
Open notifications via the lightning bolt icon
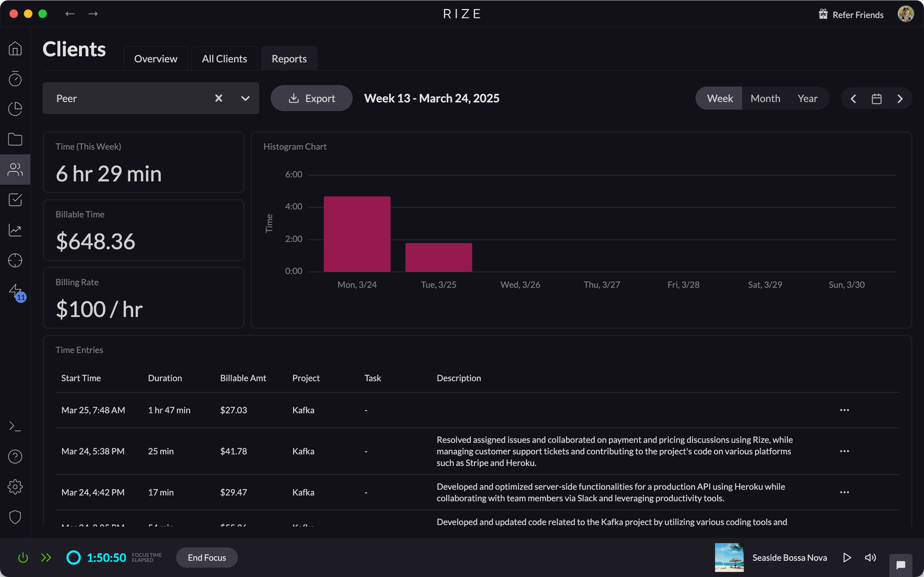click(x=15, y=291)
